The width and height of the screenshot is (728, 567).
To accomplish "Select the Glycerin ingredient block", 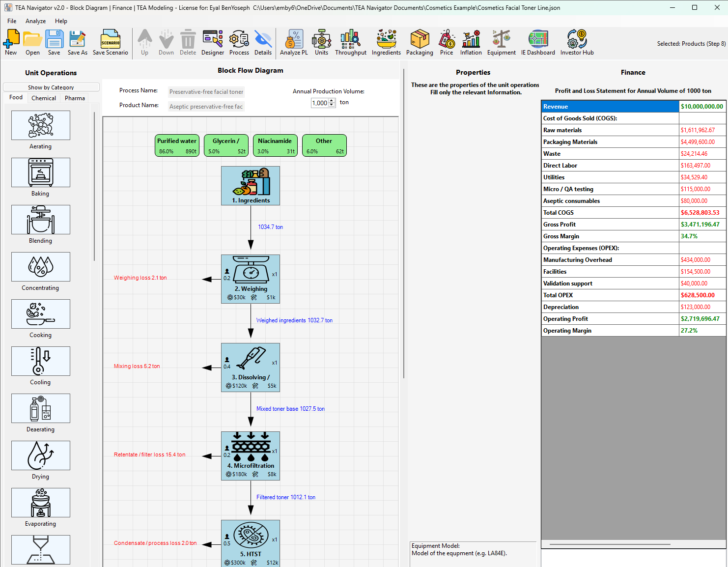I will pyautogui.click(x=226, y=145).
